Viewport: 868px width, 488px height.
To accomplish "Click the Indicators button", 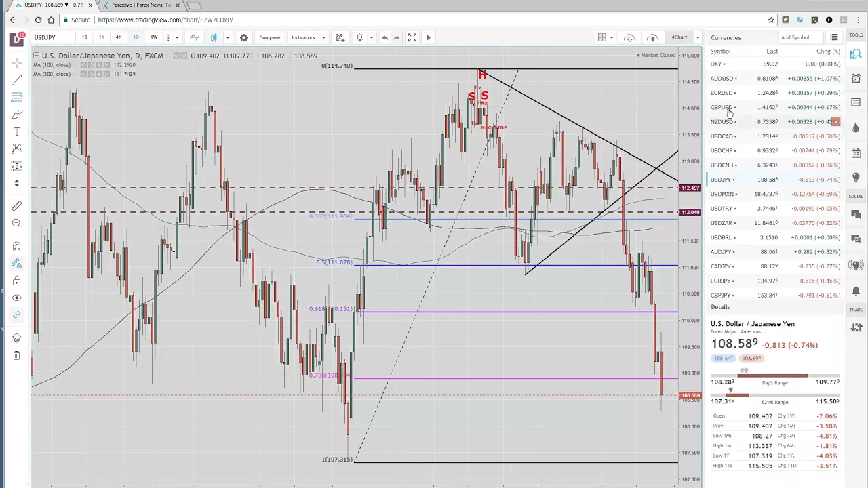I will pos(303,37).
